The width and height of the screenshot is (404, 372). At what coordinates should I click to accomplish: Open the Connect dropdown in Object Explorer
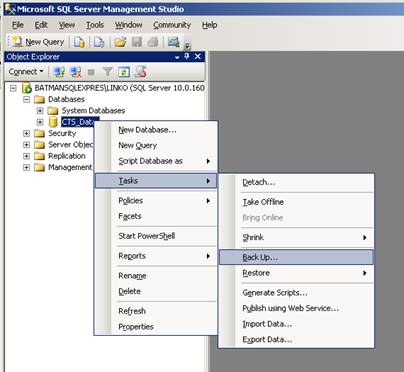coord(26,72)
